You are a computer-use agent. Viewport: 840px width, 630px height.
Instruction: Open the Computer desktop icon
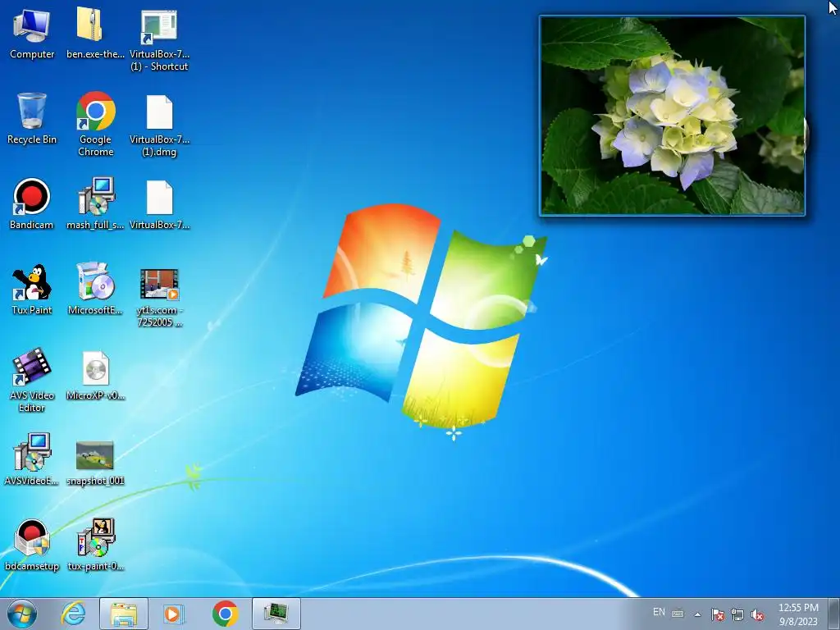coord(32,34)
